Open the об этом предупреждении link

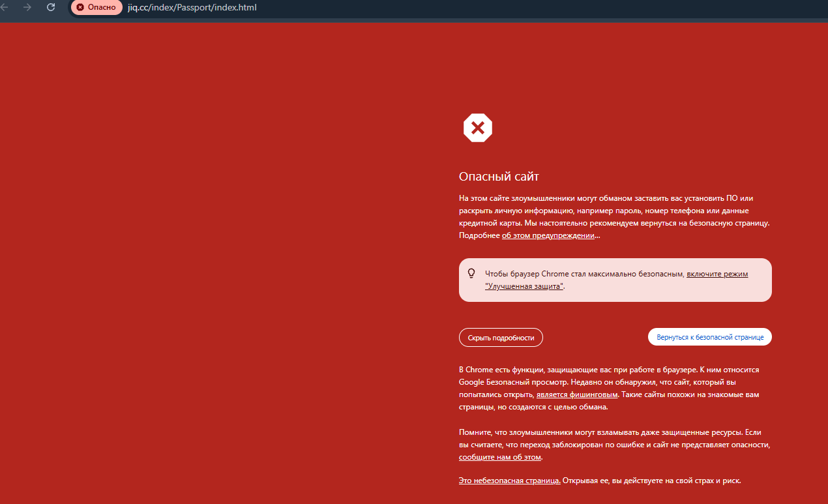pos(548,235)
